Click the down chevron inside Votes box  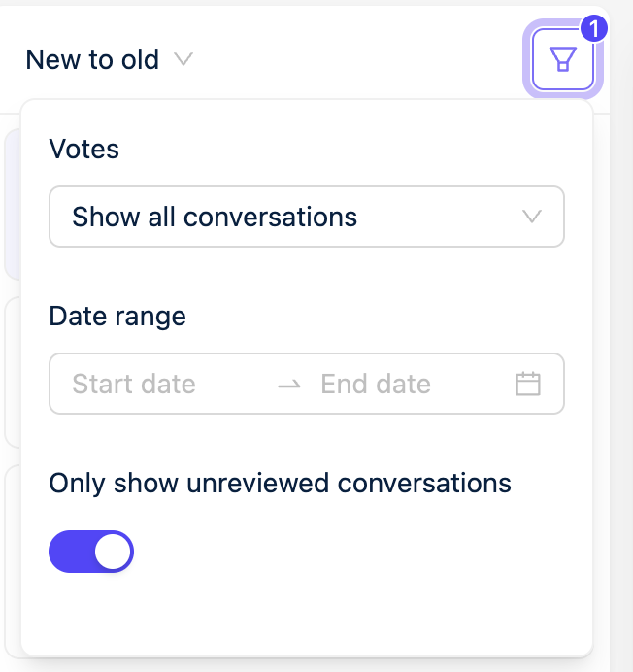pos(531,217)
